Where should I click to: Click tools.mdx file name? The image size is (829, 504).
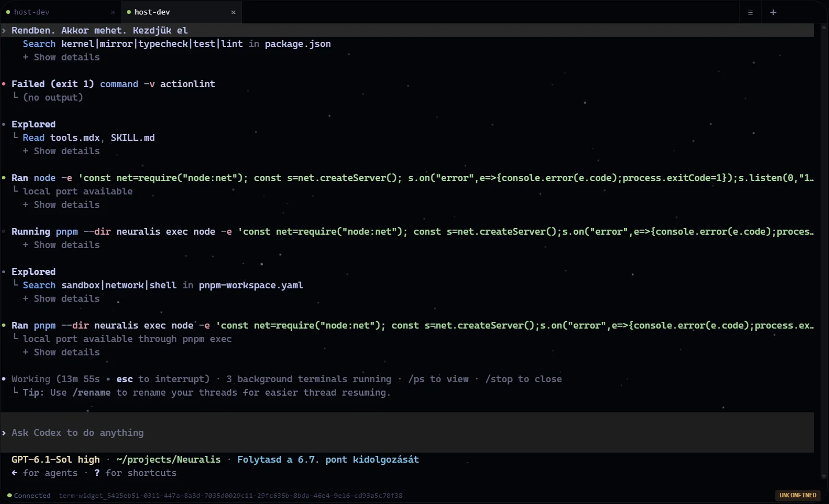[x=75, y=137]
